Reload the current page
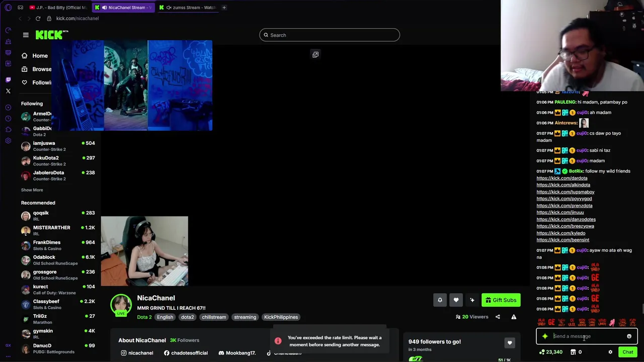644x362 pixels. pyautogui.click(x=38, y=19)
